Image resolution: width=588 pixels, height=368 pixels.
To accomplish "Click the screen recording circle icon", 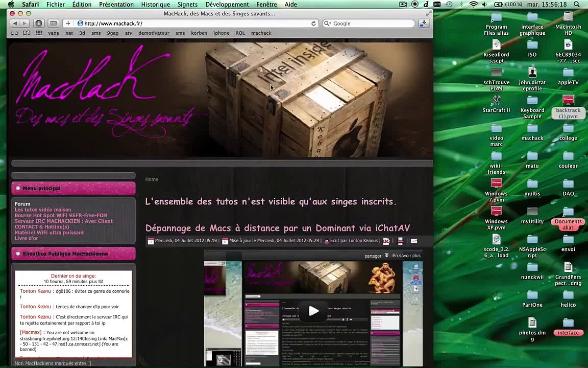I will tap(415, 5).
